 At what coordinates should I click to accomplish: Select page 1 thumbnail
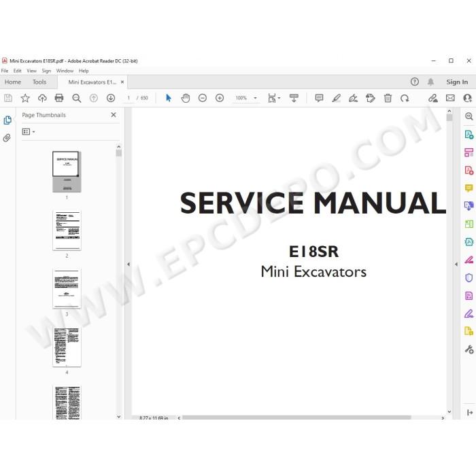point(67,172)
